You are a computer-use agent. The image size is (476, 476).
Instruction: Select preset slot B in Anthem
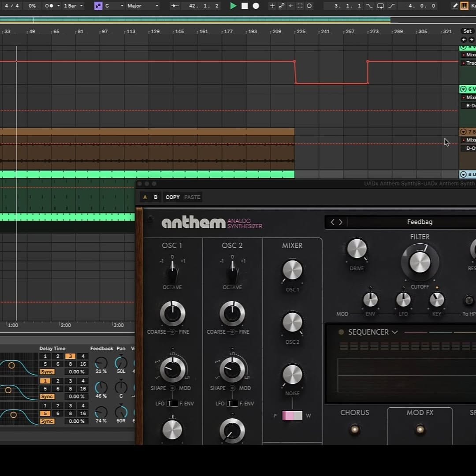pos(156,197)
